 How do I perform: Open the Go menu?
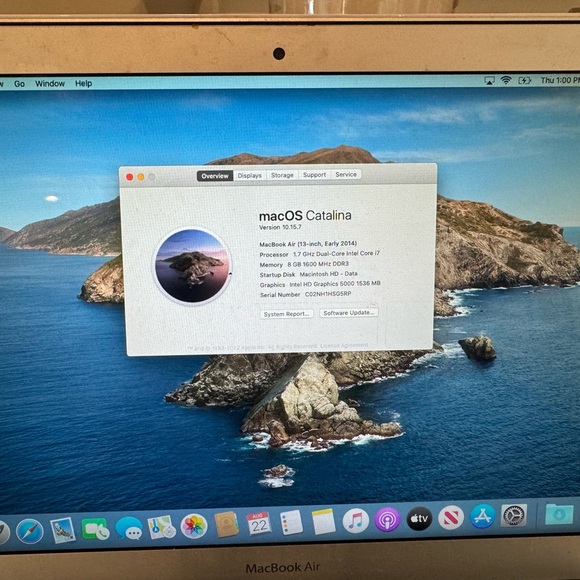[x=19, y=84]
